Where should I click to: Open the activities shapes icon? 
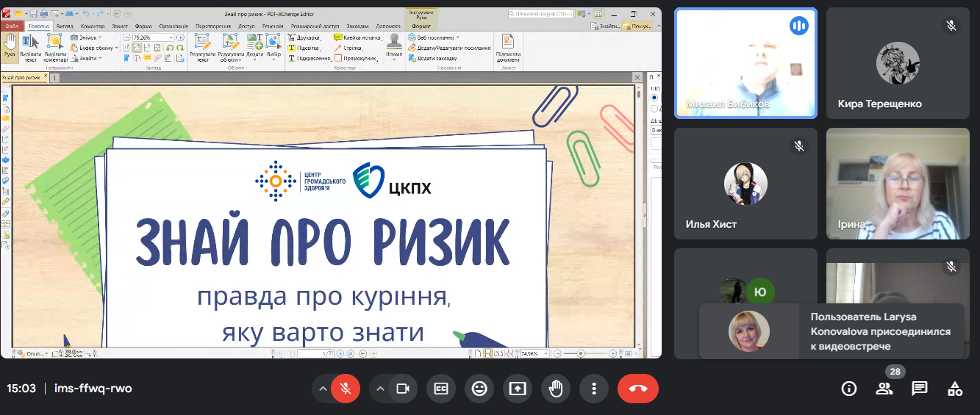click(x=954, y=389)
